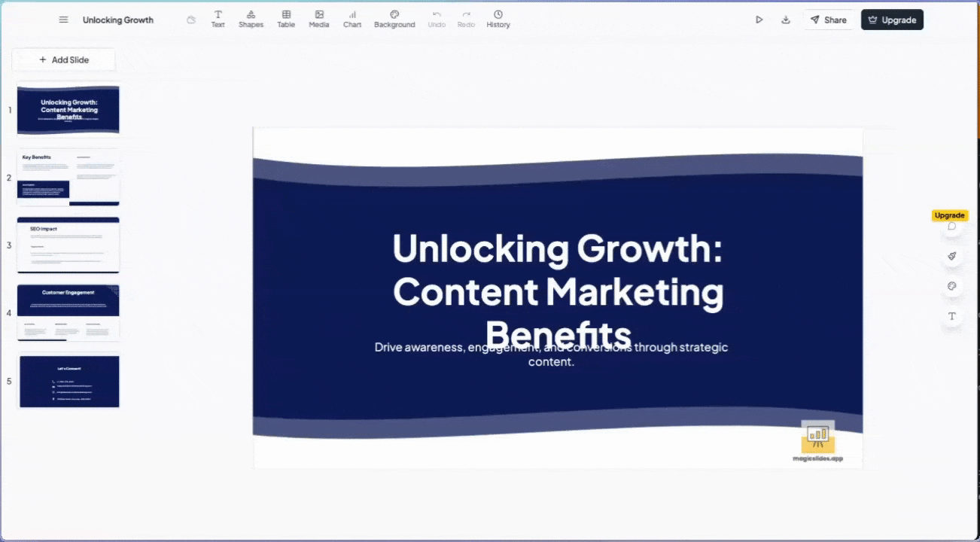This screenshot has width=980, height=542.
Task: Insert a Chart from toolbar
Action: pos(352,19)
